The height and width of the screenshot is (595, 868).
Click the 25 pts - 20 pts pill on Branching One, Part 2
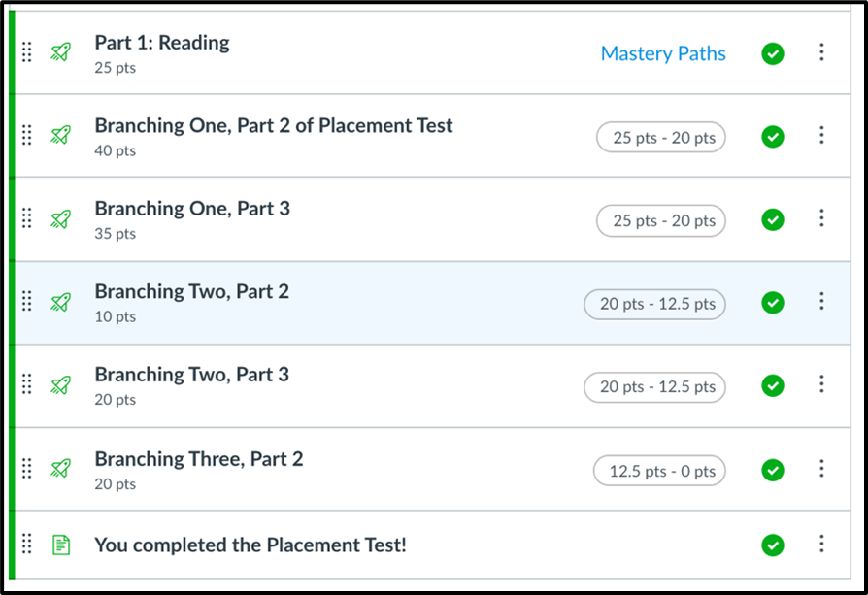tap(661, 137)
